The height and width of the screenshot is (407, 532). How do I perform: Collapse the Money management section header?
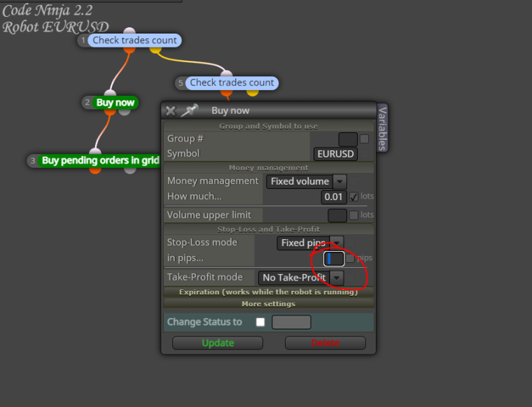(x=268, y=168)
